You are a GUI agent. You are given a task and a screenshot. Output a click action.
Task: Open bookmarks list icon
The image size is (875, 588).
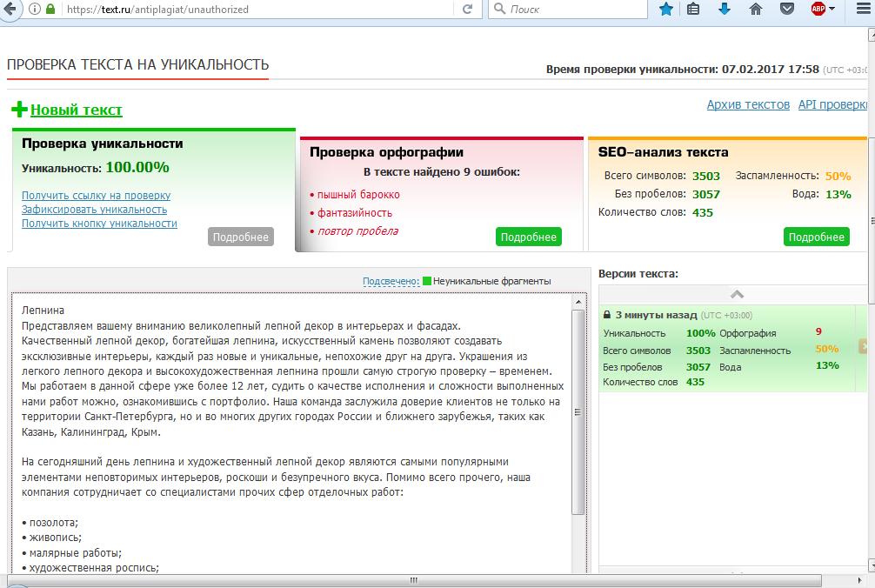692,9
